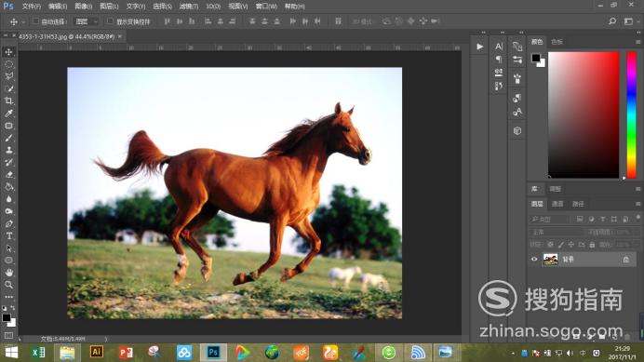Show hidden tray icons arrow on taskbar
Viewport: 644px width, 362px height.
tap(513, 354)
